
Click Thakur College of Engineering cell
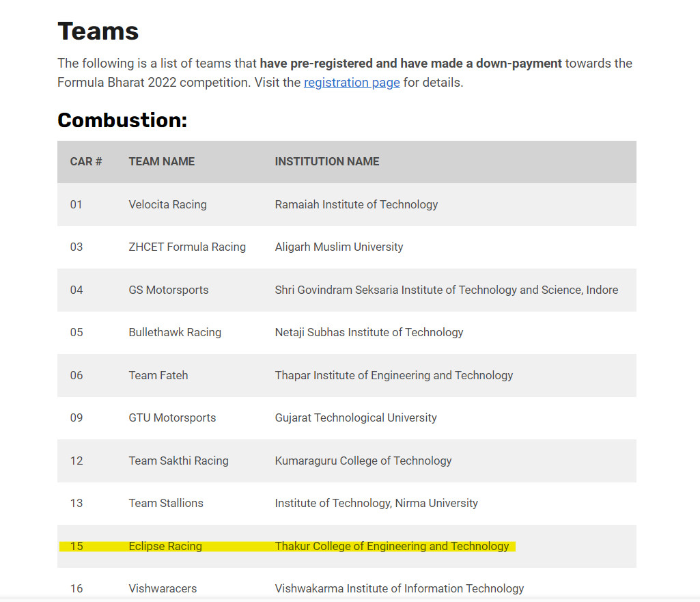(x=392, y=546)
